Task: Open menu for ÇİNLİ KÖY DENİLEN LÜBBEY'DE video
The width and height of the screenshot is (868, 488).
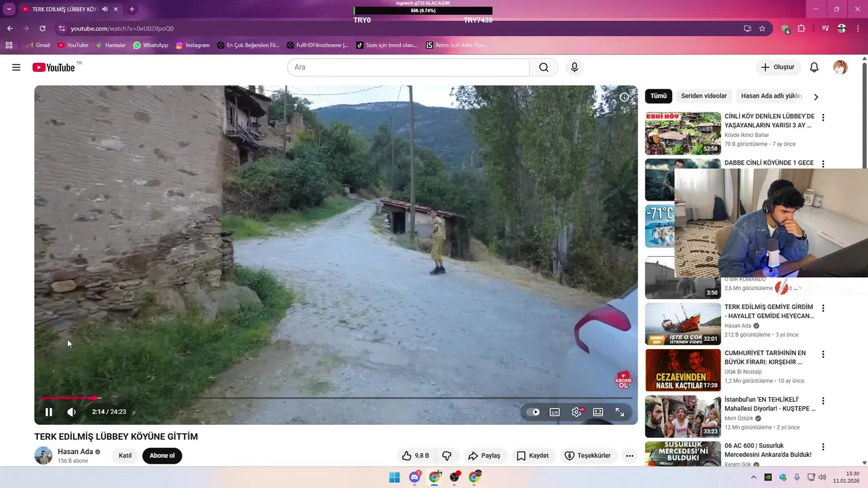Action: pos(823,118)
